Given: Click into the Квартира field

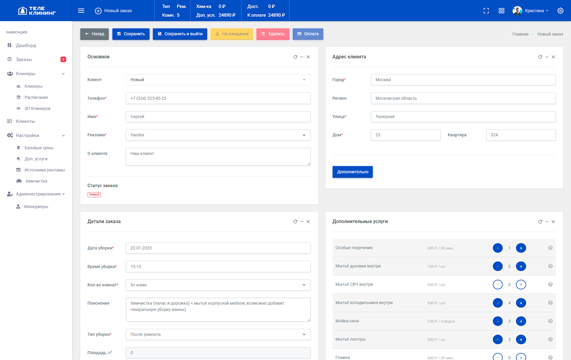Looking at the screenshot, I should coord(521,135).
